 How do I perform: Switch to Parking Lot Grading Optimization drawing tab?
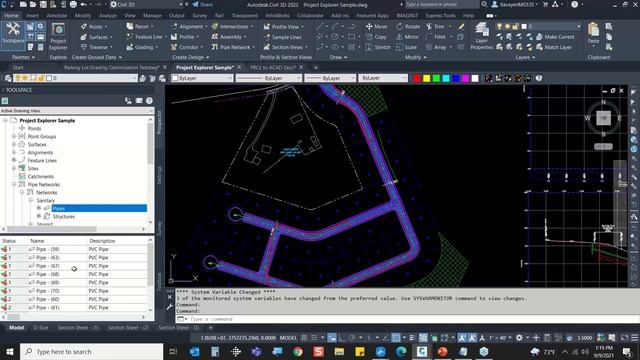click(x=111, y=67)
